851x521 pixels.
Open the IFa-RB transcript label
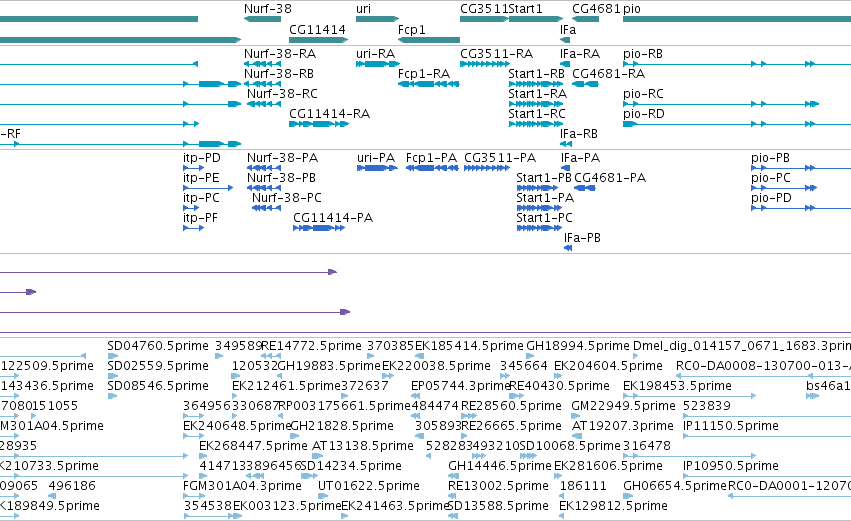click(x=579, y=134)
